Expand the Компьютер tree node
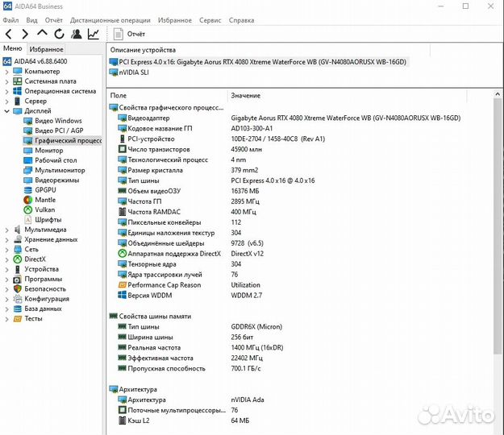This screenshot has height=435, width=504. pyautogui.click(x=6, y=72)
